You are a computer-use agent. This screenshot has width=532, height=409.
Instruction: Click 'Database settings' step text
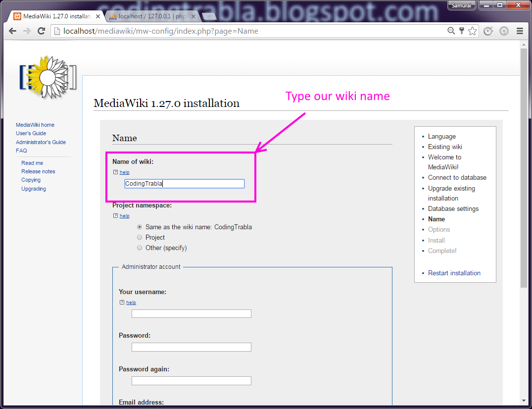[453, 209]
